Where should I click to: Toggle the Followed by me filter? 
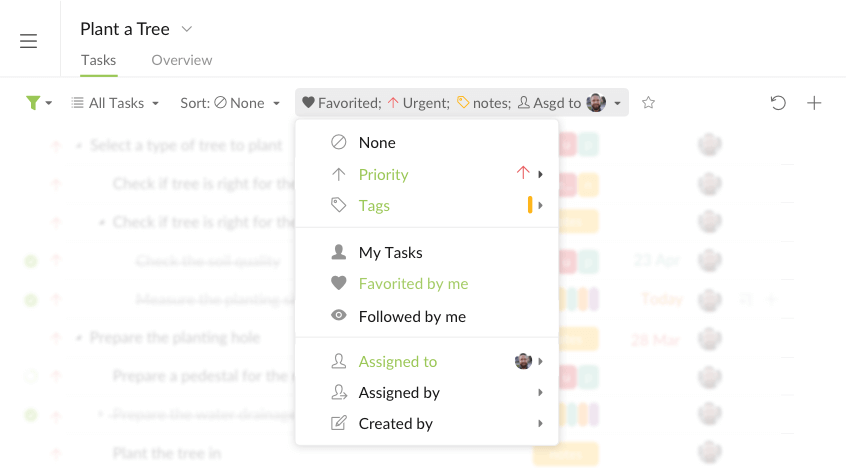click(412, 317)
